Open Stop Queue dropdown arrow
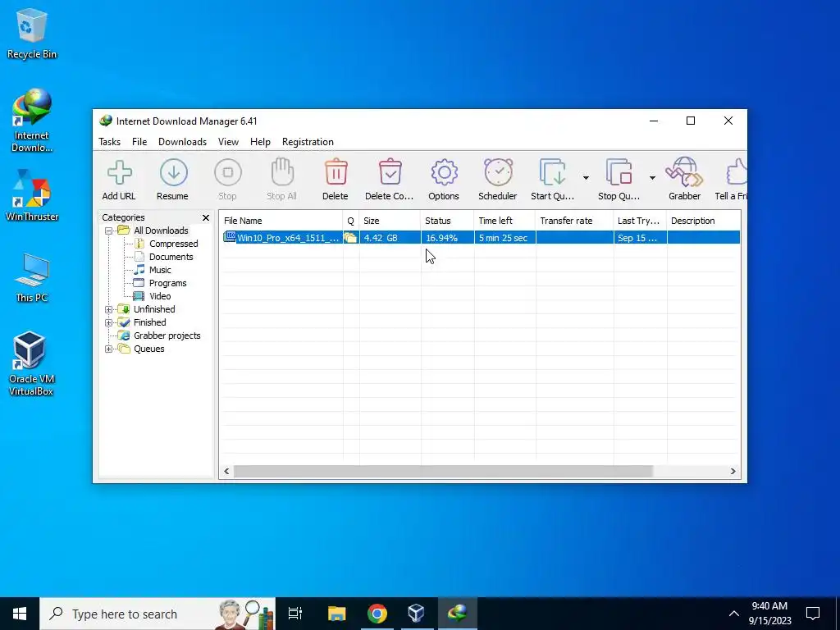The height and width of the screenshot is (630, 840). 652,178
